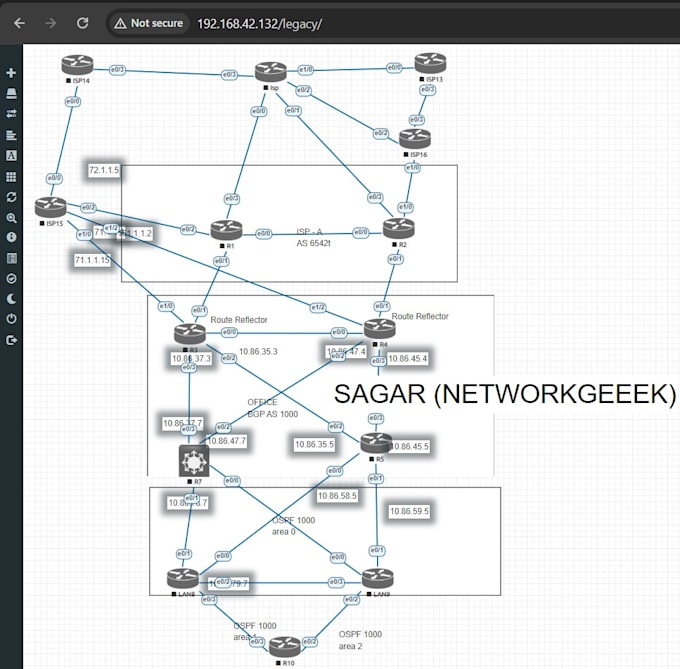This screenshot has height=669, width=680.
Task: Select the LAN8 router node
Action: click(183, 579)
